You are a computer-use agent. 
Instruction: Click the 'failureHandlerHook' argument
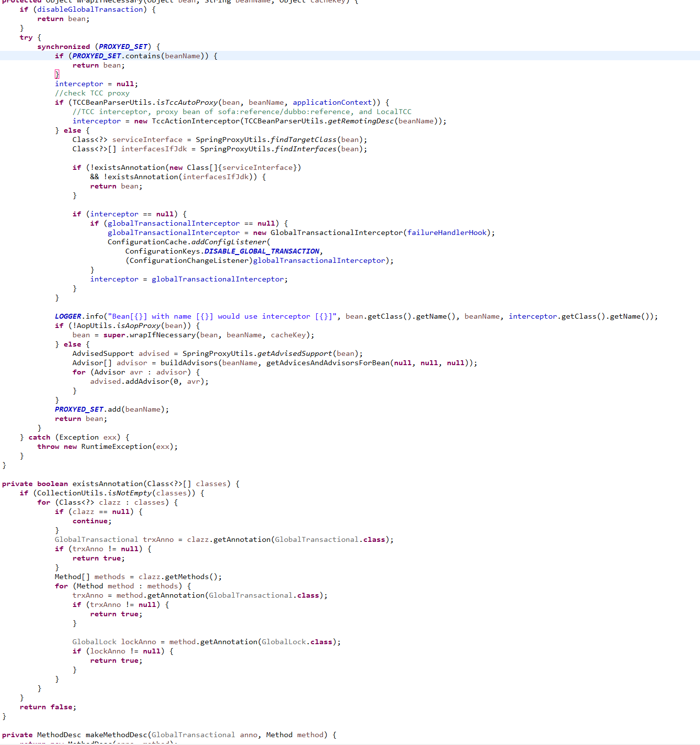click(447, 233)
